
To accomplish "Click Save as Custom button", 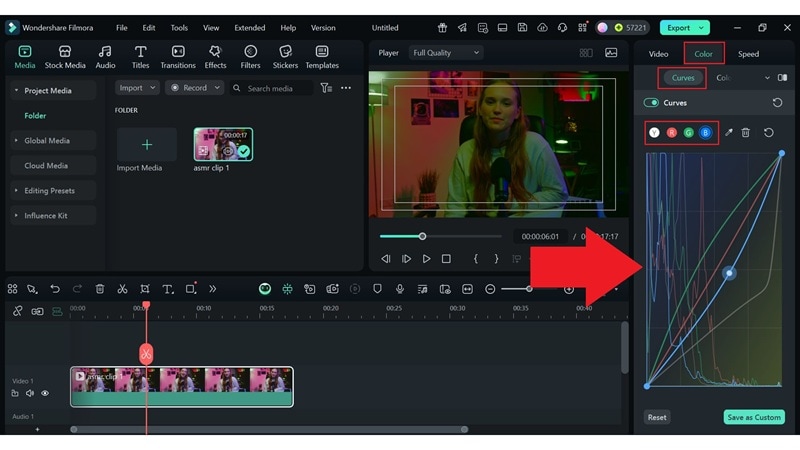I will point(754,417).
